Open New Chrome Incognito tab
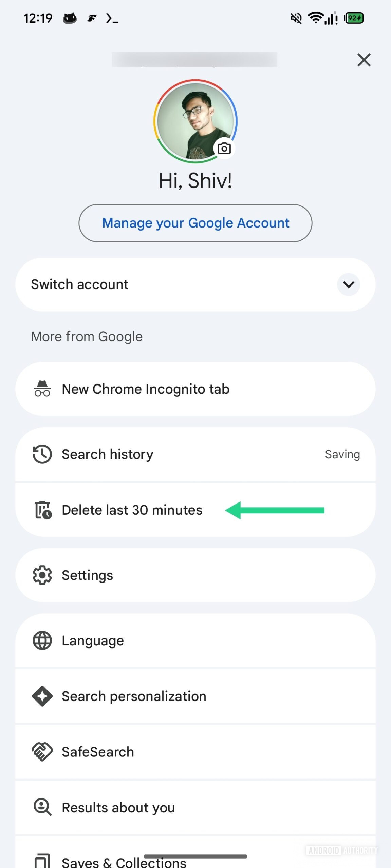391x868 pixels. (x=146, y=389)
